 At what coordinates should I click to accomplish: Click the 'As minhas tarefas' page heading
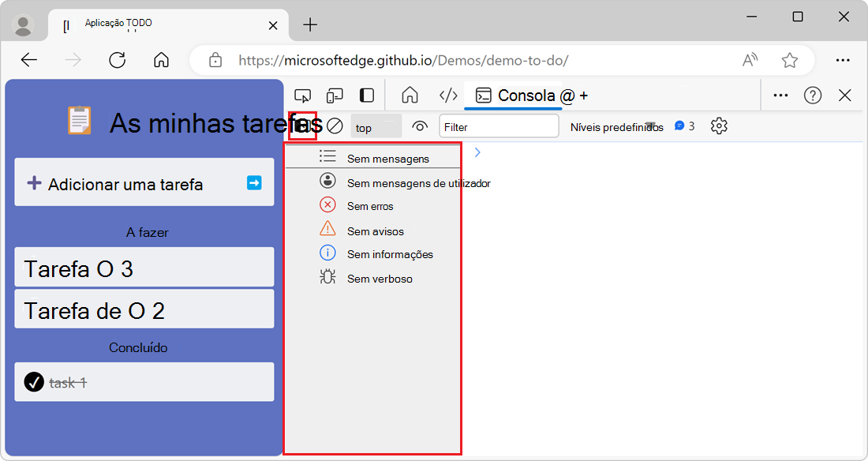(x=216, y=122)
